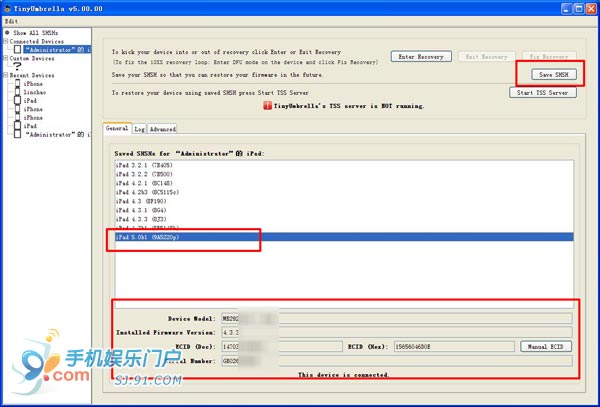Open the Edit menu
The width and height of the screenshot is (600, 407).
click(11, 21)
